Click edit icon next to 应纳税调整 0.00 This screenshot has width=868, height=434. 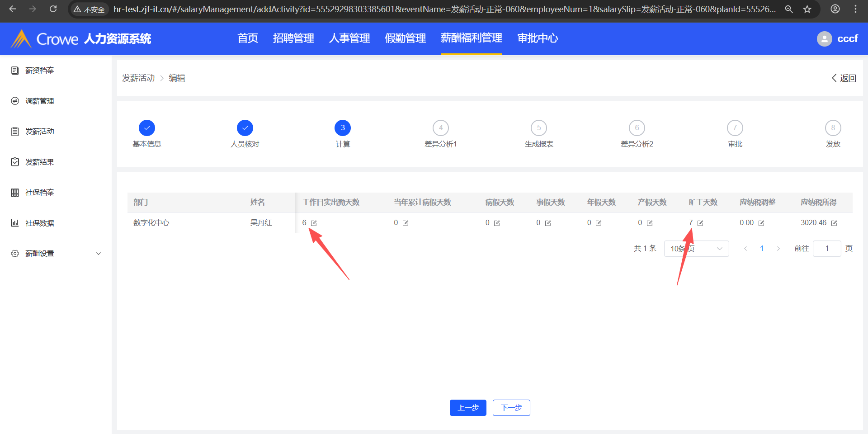point(761,223)
